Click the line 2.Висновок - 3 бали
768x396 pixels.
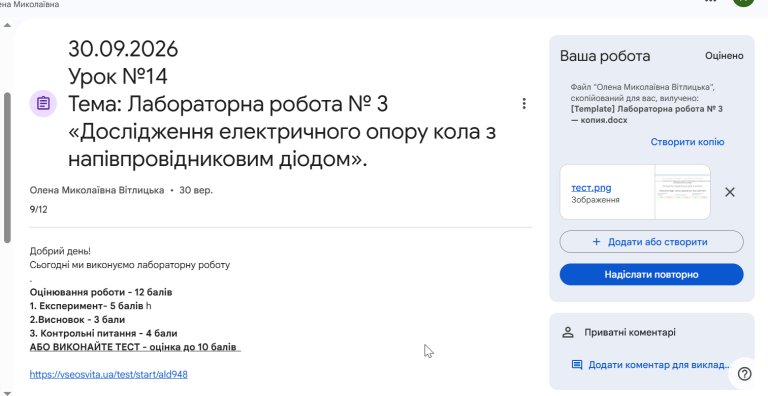pyautogui.click(x=77, y=320)
